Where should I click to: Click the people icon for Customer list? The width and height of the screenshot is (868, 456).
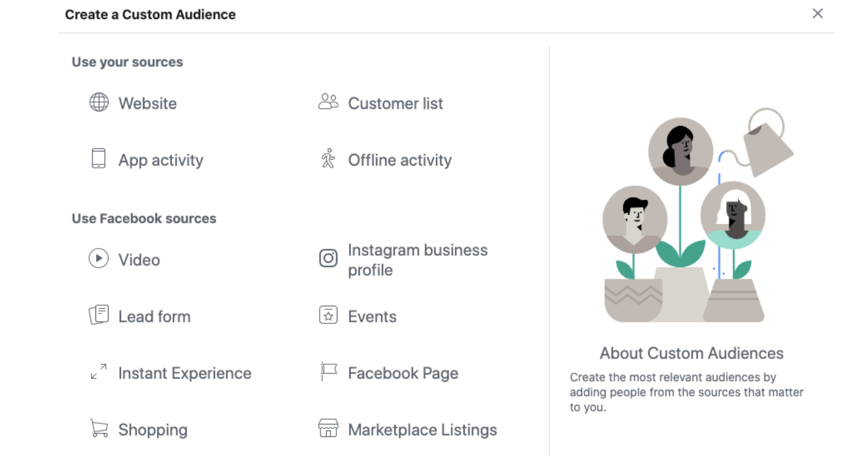point(328,102)
